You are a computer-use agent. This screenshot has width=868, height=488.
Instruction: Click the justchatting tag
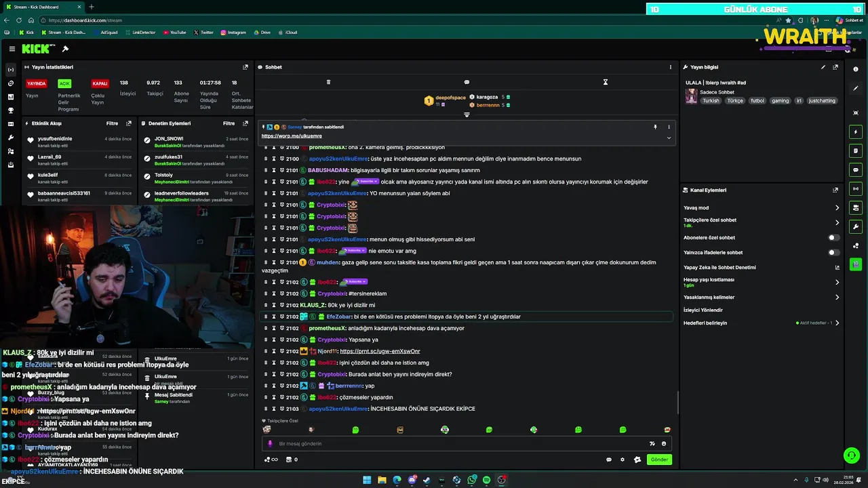click(x=822, y=100)
